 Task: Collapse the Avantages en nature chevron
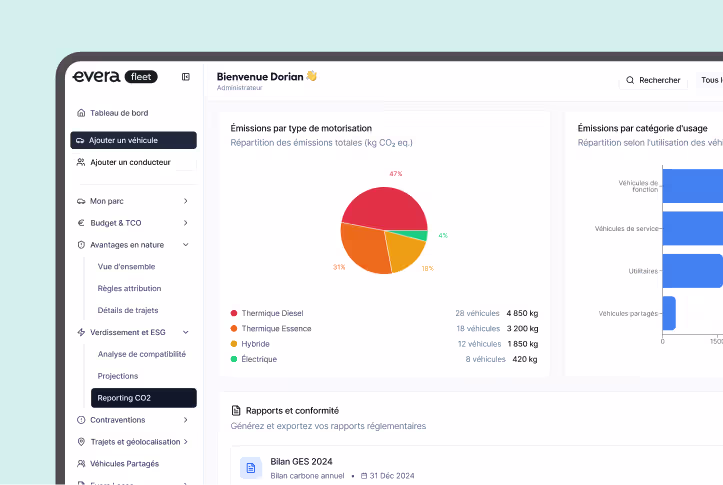185,245
